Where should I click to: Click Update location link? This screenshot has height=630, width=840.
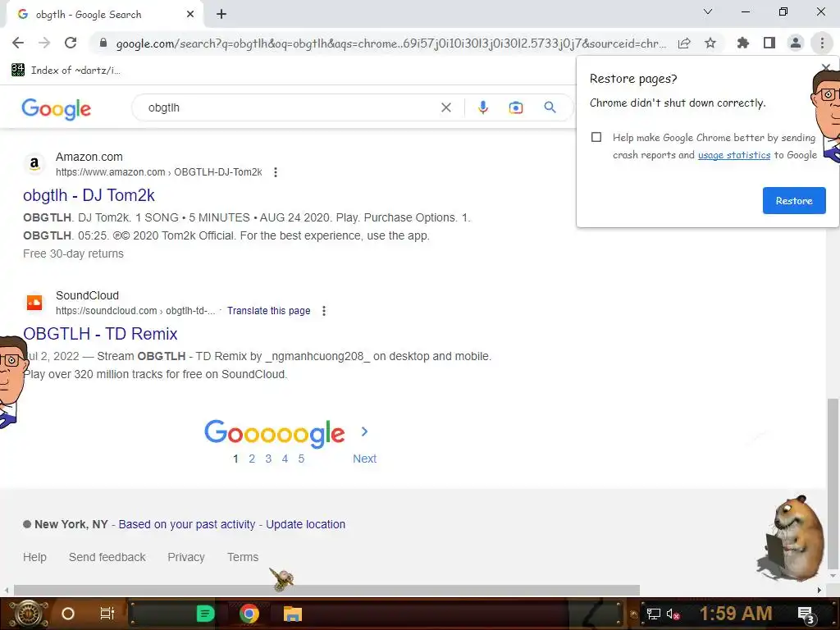[305, 524]
